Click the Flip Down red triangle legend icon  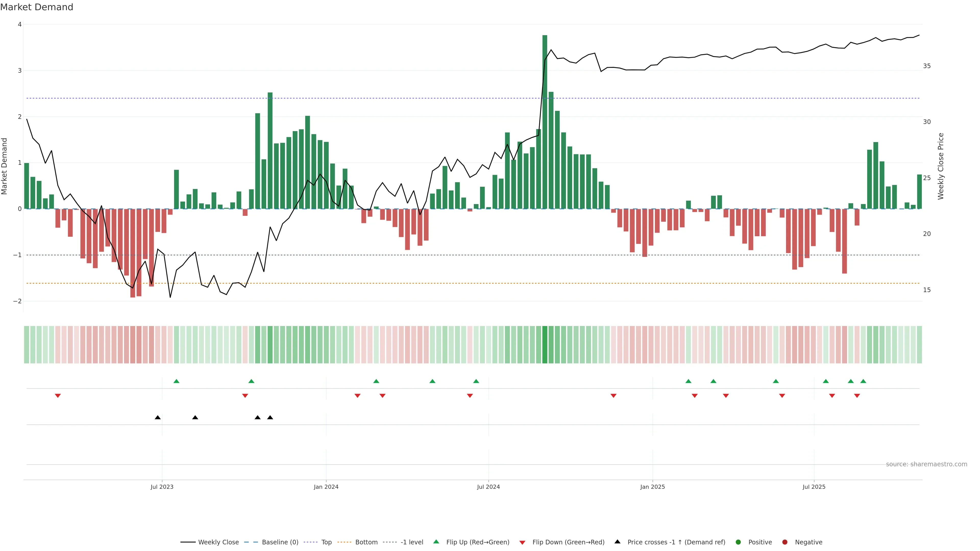click(522, 542)
